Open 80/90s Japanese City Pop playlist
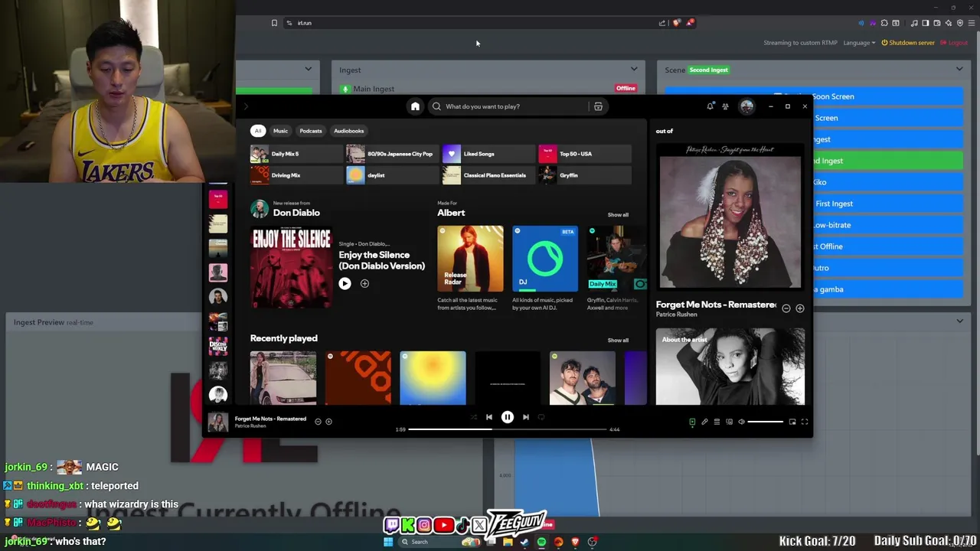Viewport: 980px width, 551px height. 392,154
